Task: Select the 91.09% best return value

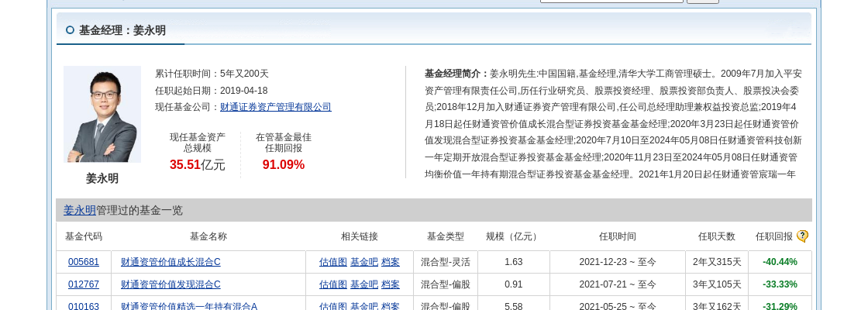Action: pyautogui.click(x=284, y=164)
